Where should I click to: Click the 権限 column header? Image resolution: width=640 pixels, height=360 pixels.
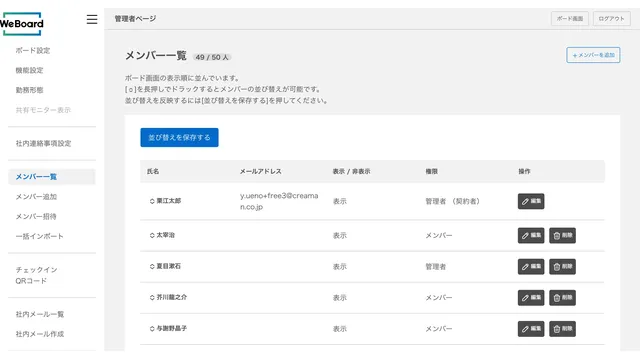[431, 171]
